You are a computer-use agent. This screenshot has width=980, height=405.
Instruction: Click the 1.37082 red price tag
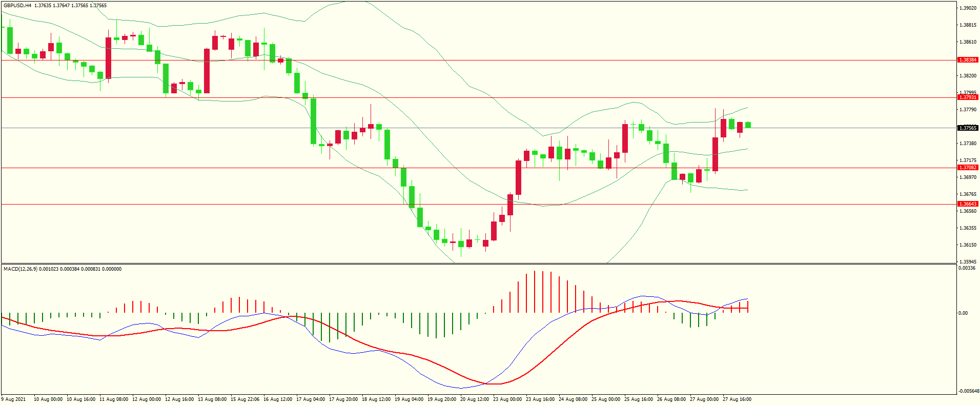tap(968, 168)
